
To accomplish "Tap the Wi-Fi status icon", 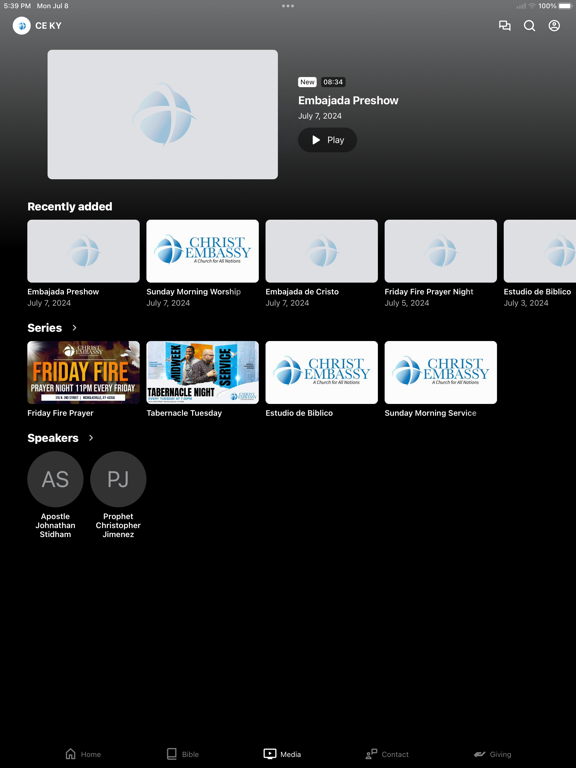I will coord(532,6).
